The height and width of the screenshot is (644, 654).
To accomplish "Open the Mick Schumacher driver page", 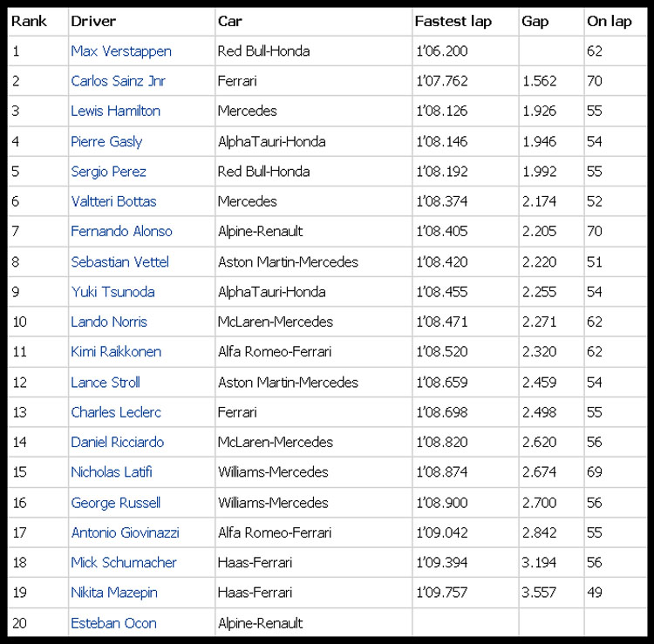I will pyautogui.click(x=124, y=563).
